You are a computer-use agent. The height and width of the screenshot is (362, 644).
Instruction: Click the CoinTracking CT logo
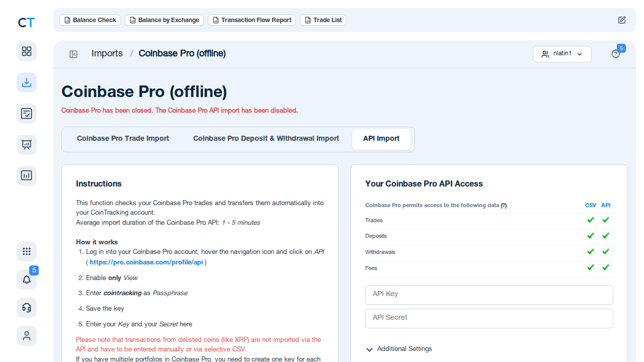(27, 22)
